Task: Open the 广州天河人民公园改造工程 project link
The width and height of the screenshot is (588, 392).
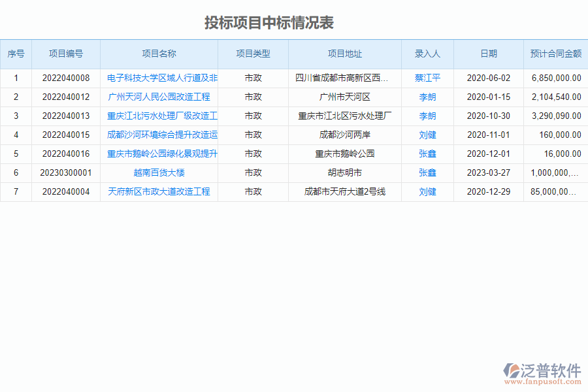Action: (160, 97)
